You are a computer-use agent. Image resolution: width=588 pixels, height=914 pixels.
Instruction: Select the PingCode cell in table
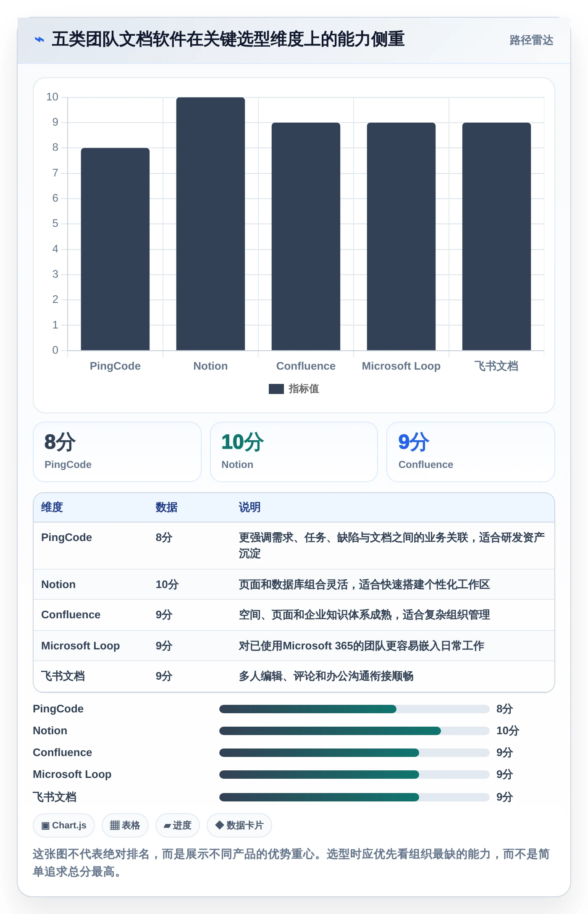66,538
